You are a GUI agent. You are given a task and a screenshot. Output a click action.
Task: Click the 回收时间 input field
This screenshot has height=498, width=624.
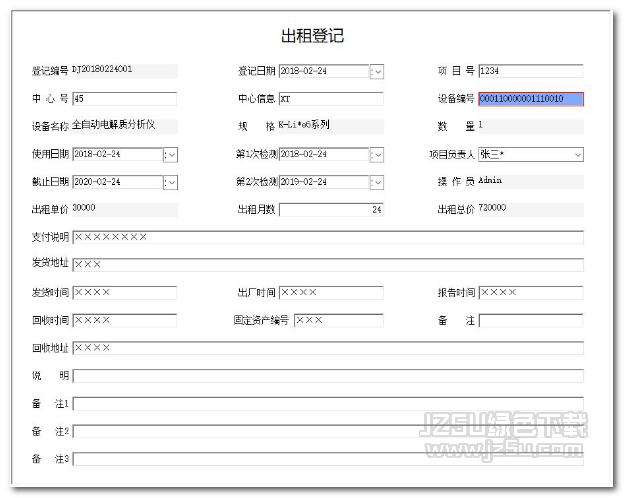pos(125,320)
